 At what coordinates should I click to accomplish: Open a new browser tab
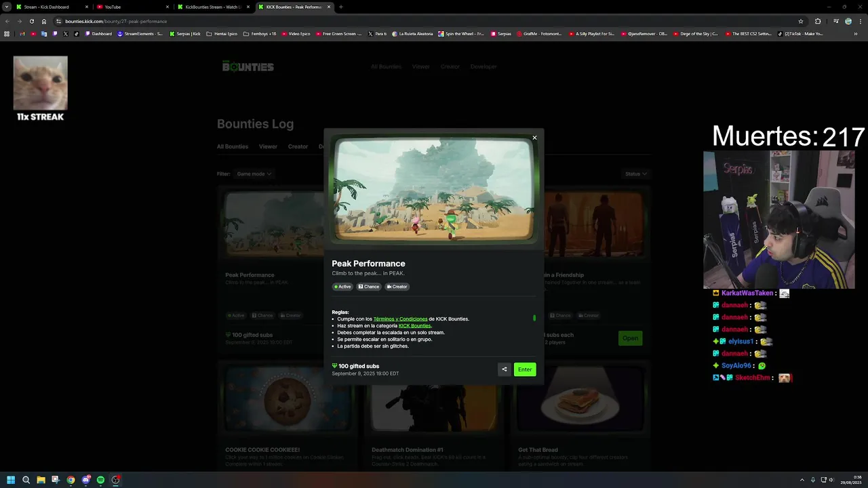[x=340, y=7]
